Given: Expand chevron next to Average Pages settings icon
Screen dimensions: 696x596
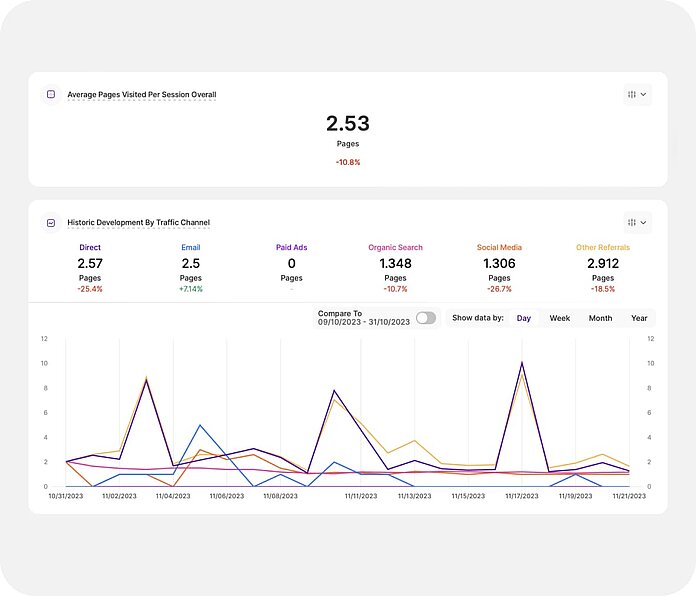Looking at the screenshot, I should pos(644,95).
